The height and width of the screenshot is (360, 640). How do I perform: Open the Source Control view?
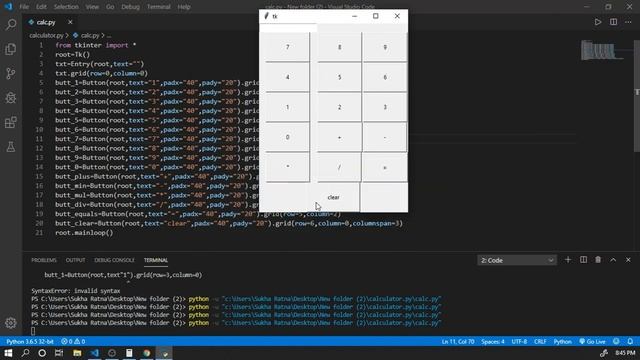tap(11, 73)
